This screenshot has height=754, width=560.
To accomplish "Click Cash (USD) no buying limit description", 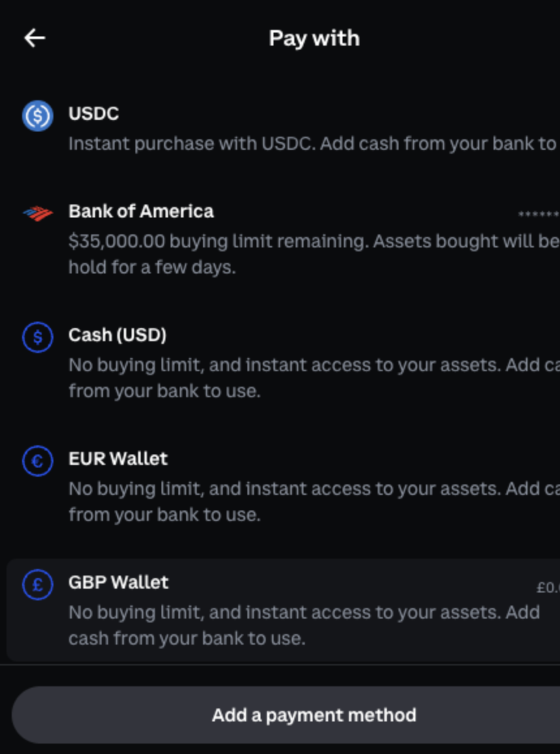I will tap(314, 378).
